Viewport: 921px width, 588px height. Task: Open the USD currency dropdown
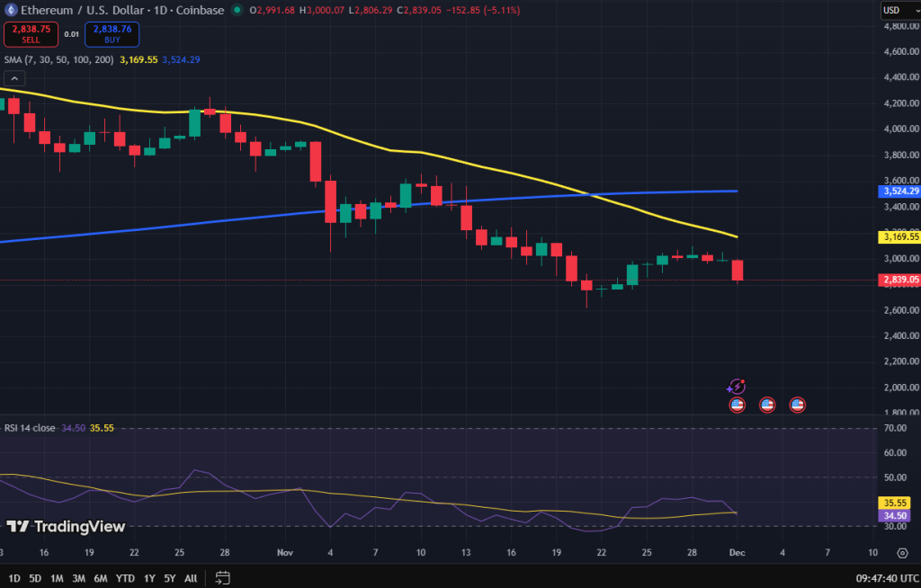coord(900,10)
